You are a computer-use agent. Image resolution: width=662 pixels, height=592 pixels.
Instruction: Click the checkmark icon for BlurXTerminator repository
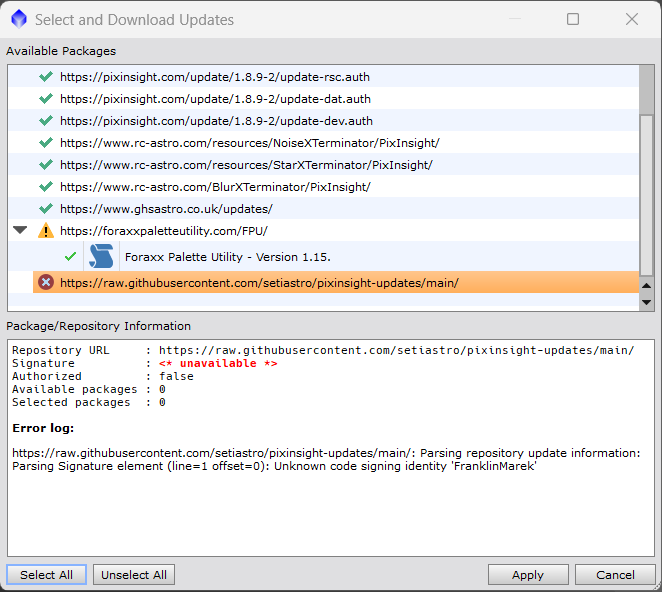coord(46,186)
